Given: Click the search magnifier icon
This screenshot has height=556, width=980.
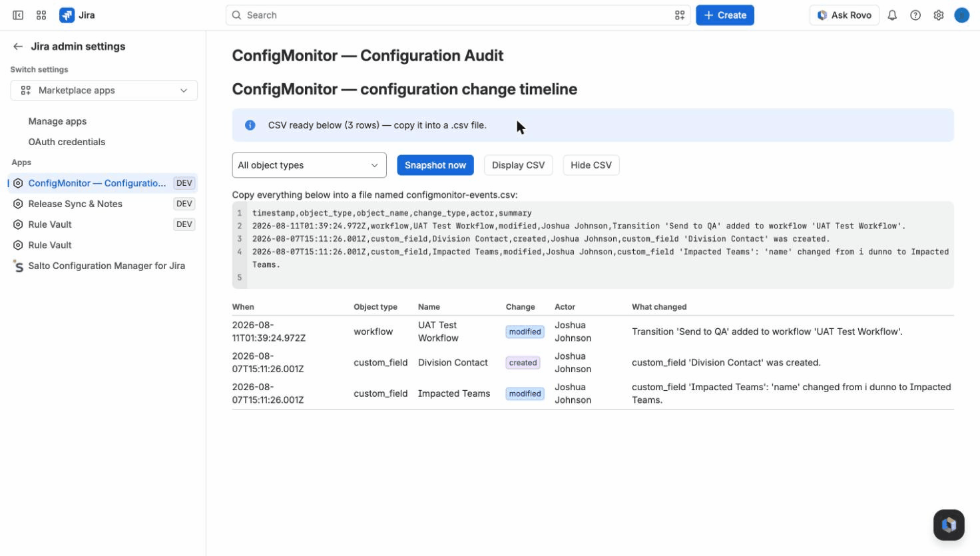Looking at the screenshot, I should coord(236,15).
